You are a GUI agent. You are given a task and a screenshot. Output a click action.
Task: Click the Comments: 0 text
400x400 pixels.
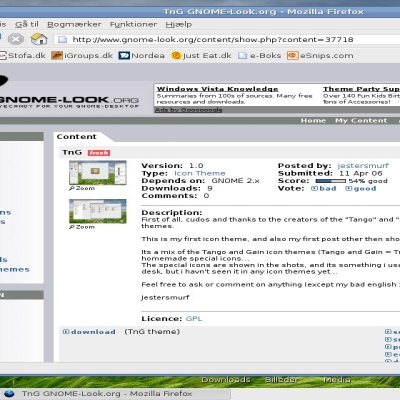(175, 196)
